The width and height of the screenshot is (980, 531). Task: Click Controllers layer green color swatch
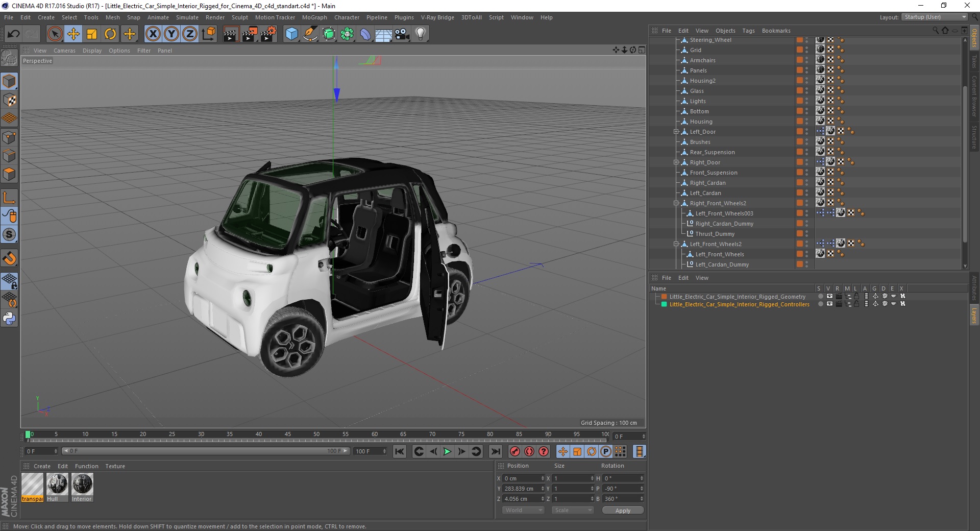664,304
